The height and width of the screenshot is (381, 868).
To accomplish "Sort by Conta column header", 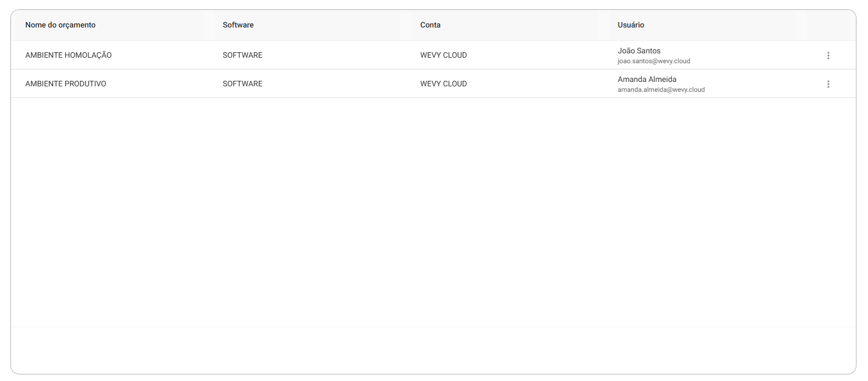I will (x=430, y=25).
